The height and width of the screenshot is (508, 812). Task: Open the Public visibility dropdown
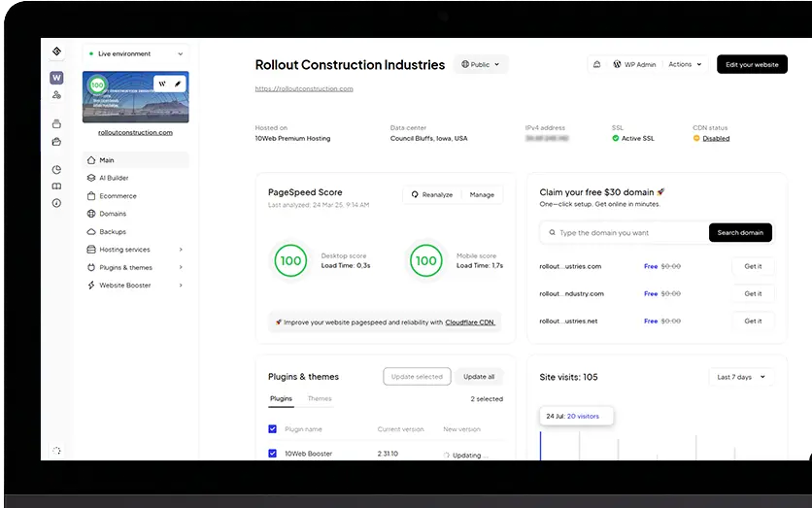(481, 64)
